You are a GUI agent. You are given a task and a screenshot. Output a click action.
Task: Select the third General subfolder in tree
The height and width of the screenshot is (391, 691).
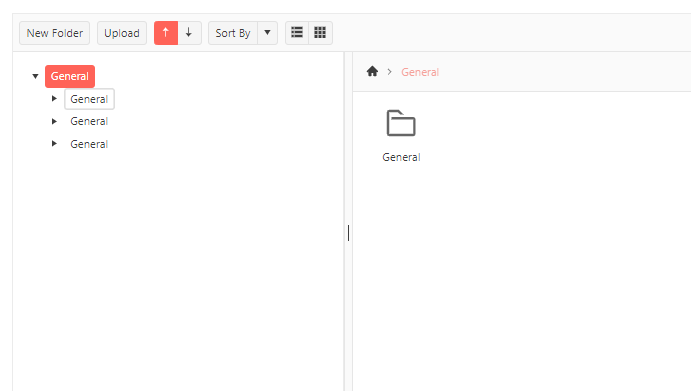pyautogui.click(x=89, y=144)
